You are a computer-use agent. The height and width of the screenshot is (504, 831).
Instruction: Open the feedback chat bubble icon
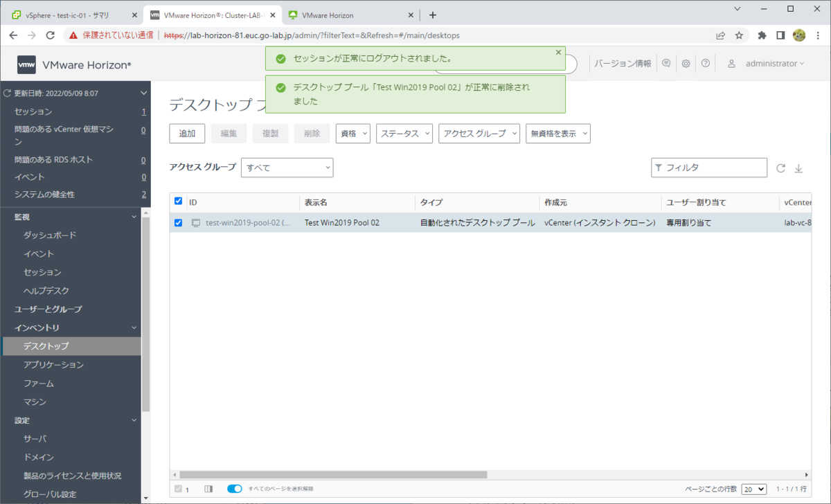click(x=666, y=64)
